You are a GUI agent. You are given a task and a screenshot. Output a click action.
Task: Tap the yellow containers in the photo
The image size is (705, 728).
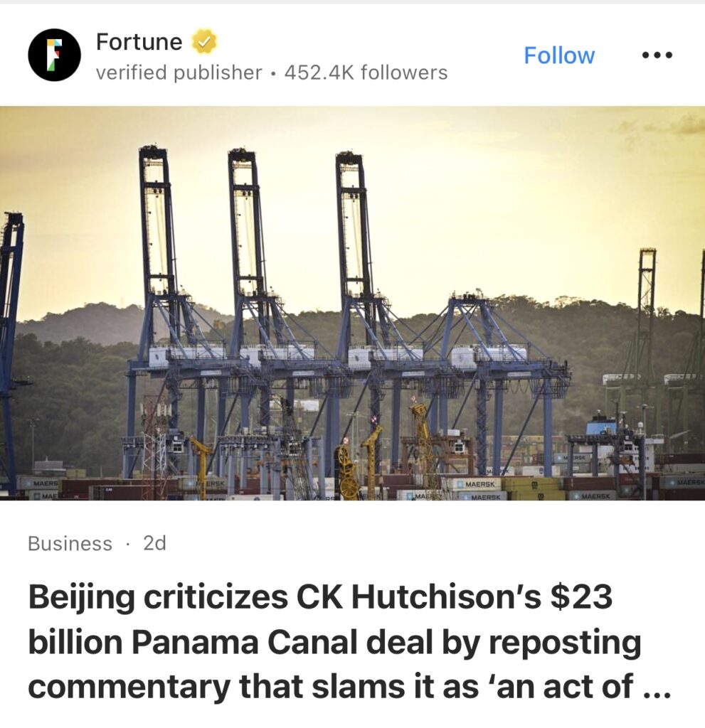(x=533, y=488)
